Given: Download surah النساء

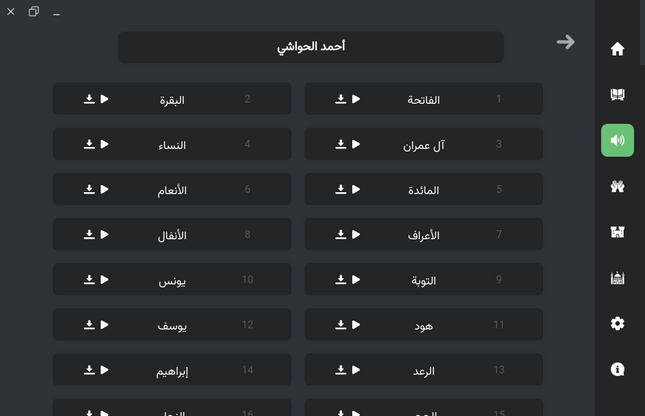Looking at the screenshot, I should pyautogui.click(x=88, y=144).
